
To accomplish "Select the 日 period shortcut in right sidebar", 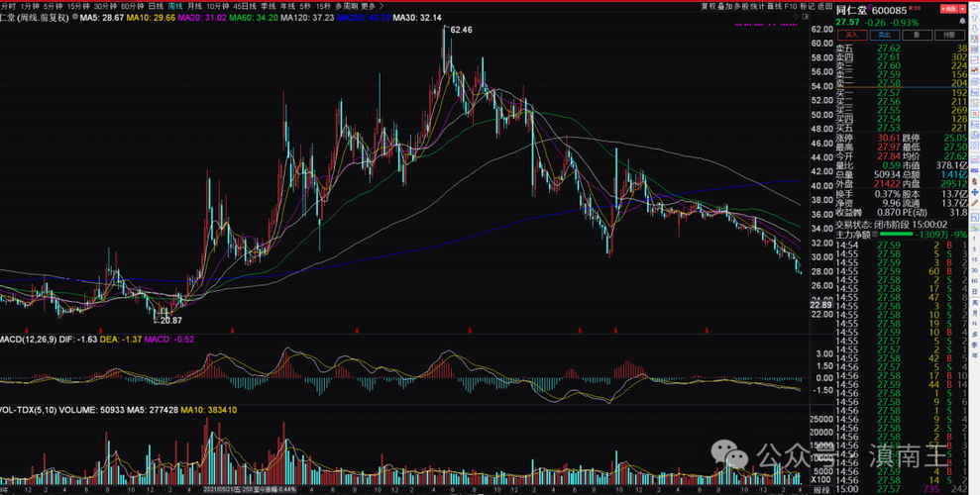I will point(974,291).
